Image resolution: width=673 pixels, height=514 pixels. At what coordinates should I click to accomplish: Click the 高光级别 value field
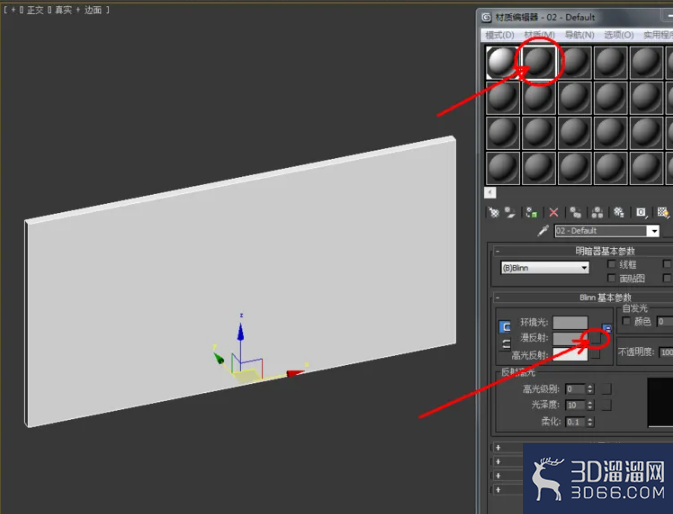(576, 389)
